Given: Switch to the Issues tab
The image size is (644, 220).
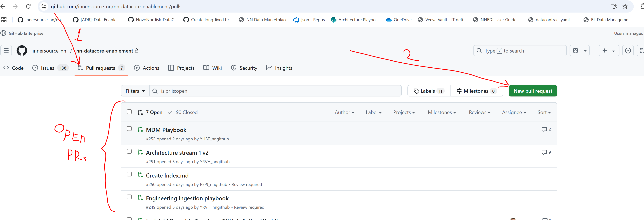Looking at the screenshot, I should pyautogui.click(x=50, y=68).
